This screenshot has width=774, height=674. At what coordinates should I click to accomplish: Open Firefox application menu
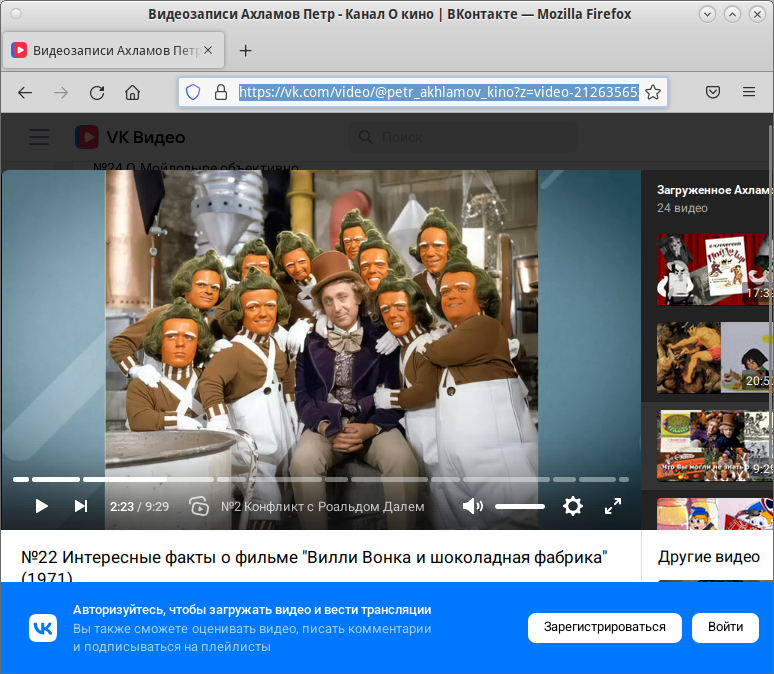[x=749, y=92]
